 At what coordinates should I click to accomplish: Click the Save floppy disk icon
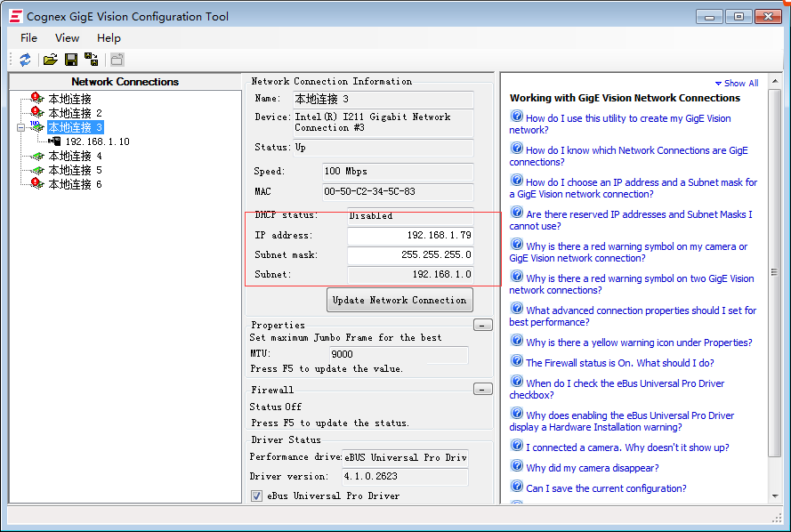pyautogui.click(x=71, y=60)
